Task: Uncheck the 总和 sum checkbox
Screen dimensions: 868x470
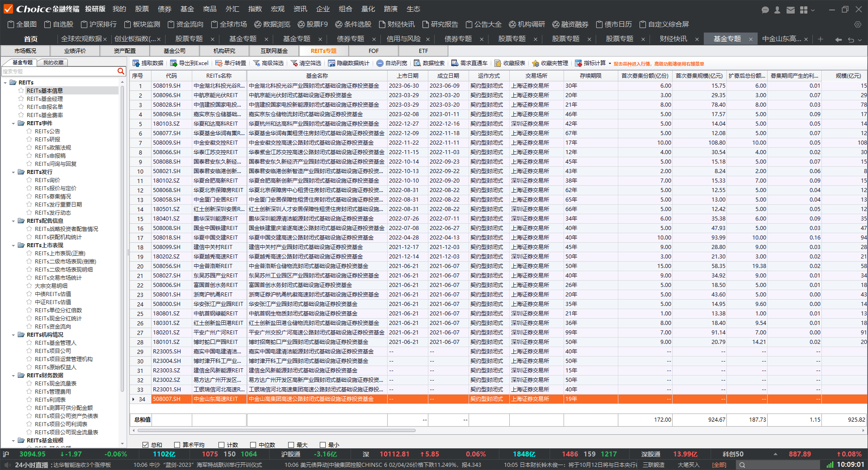Action: [146, 445]
